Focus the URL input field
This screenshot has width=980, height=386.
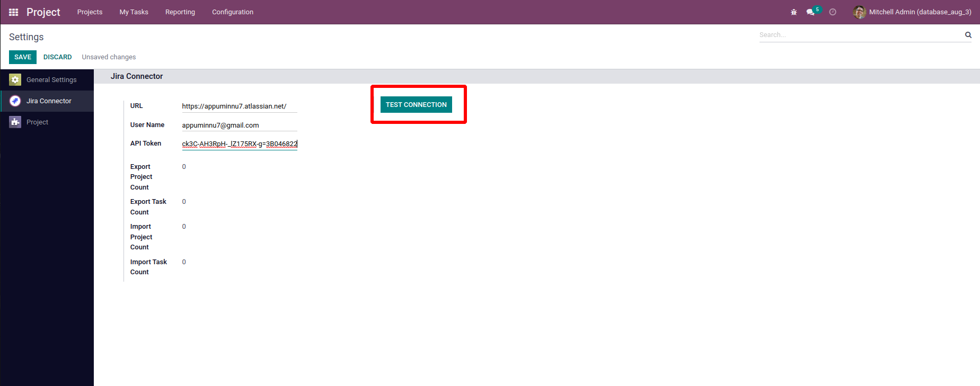click(240, 106)
